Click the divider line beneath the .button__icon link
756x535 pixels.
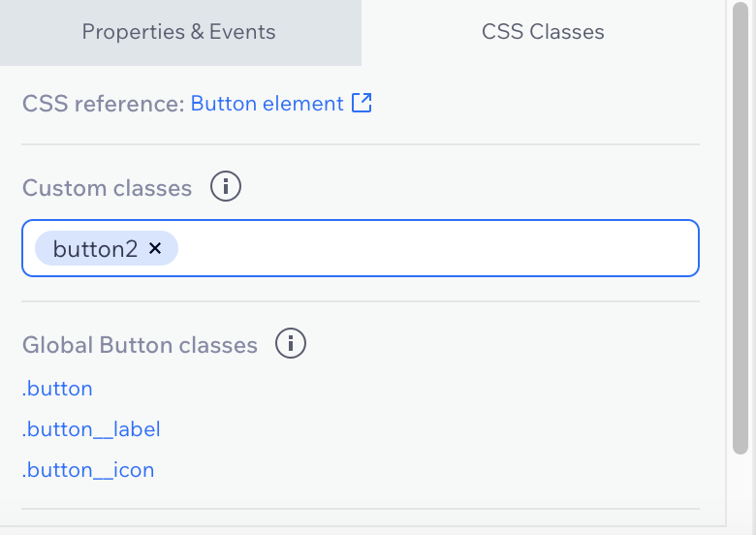coord(361,509)
